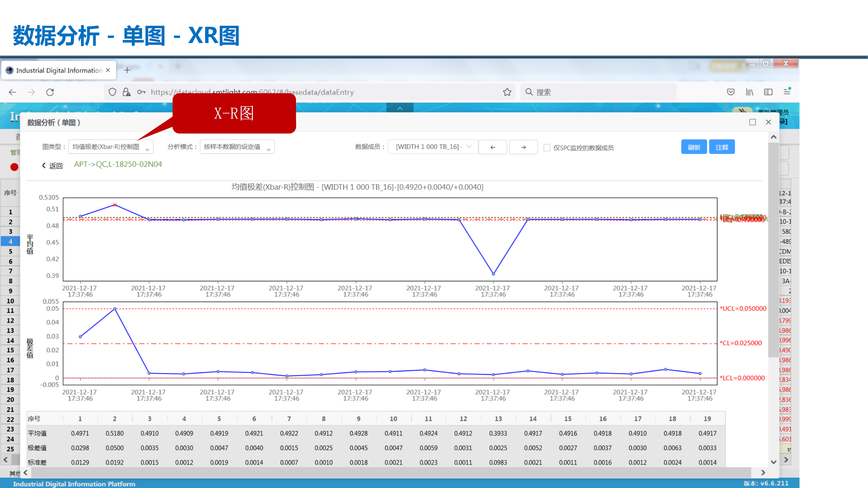Toggle the browser sidebar icon

(x=768, y=92)
